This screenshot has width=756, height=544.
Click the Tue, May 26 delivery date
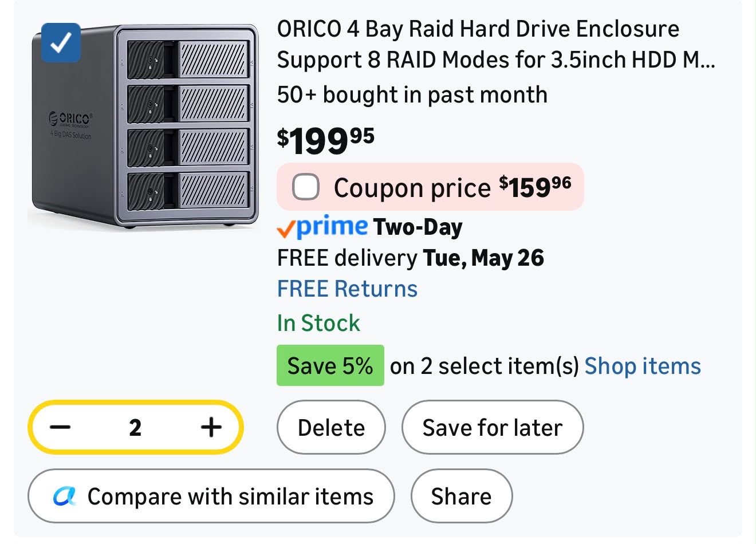pyautogui.click(x=483, y=258)
